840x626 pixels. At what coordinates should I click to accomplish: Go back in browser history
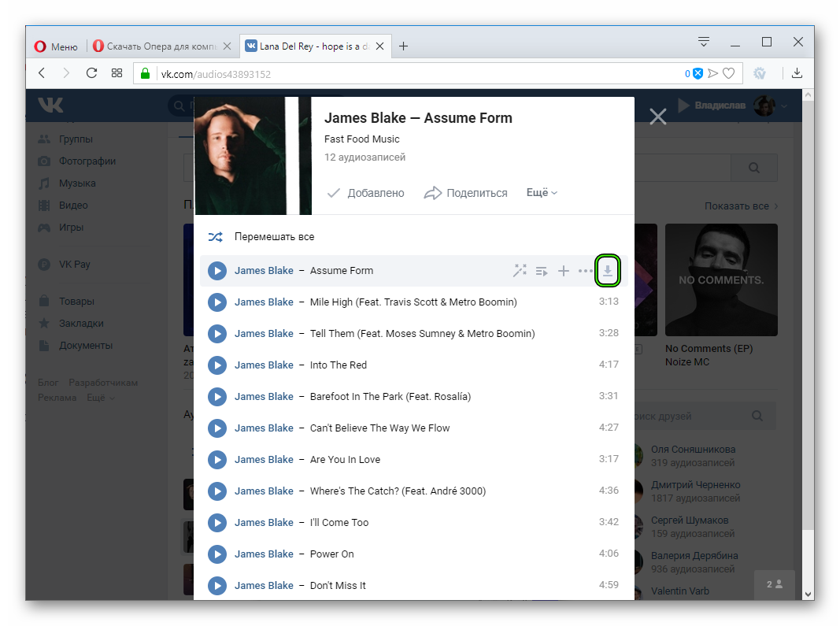point(42,73)
